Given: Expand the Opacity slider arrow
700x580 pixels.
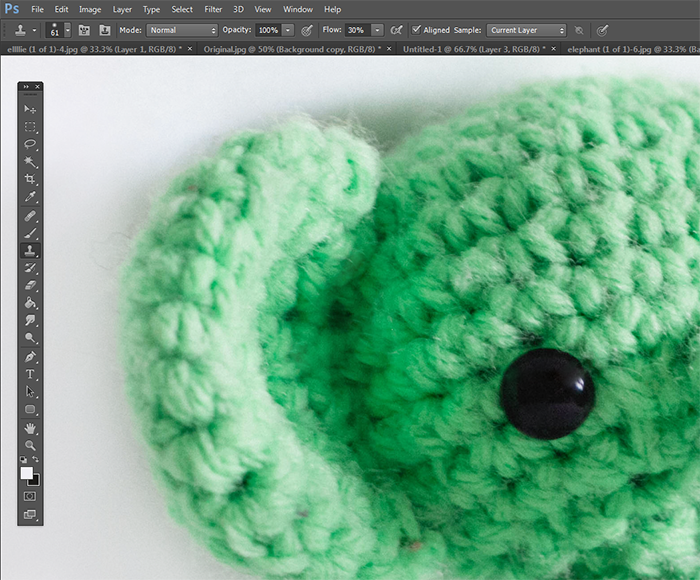Looking at the screenshot, I should click(289, 30).
